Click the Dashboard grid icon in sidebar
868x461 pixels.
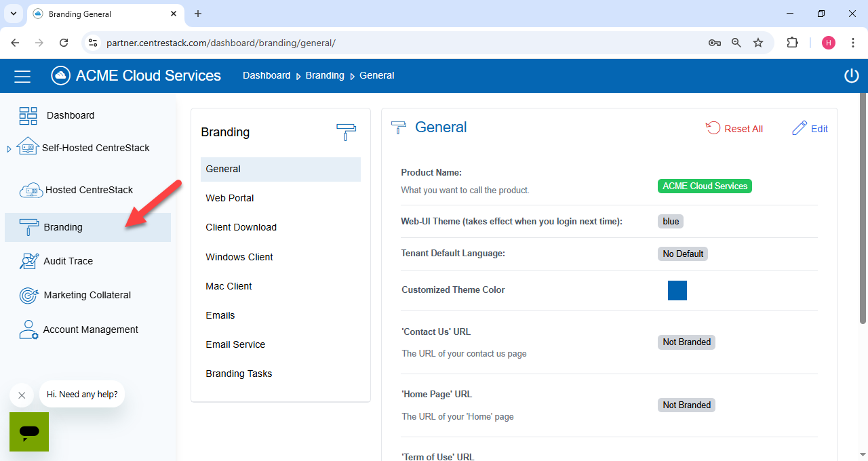pos(28,116)
